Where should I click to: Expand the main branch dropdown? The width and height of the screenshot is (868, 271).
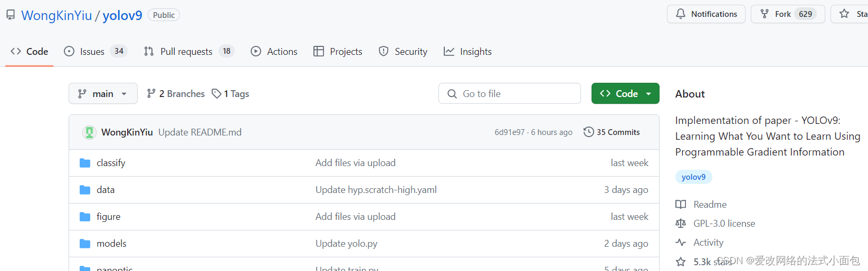(103, 93)
